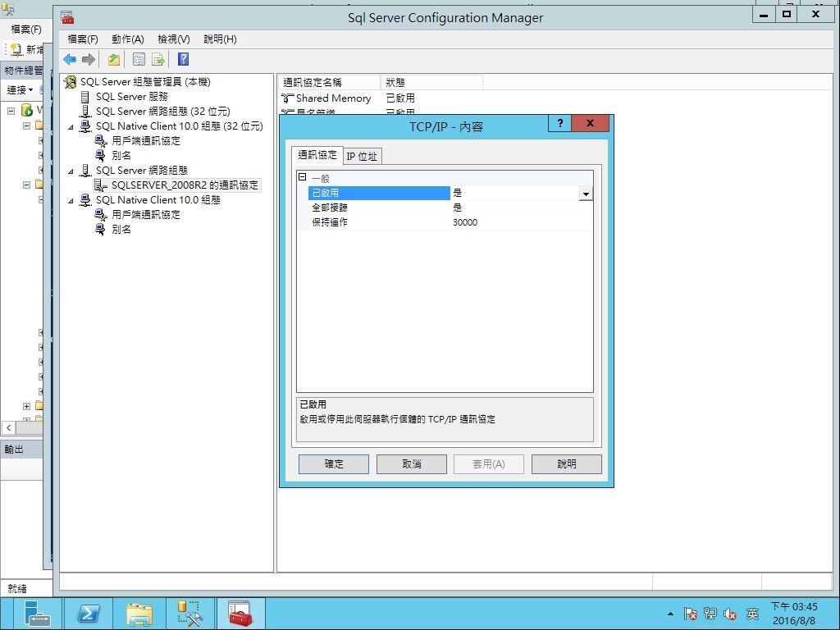
Task: Select 別名 under SQL Native Client 10.0 組態 (32 位元)
Action: click(121, 156)
